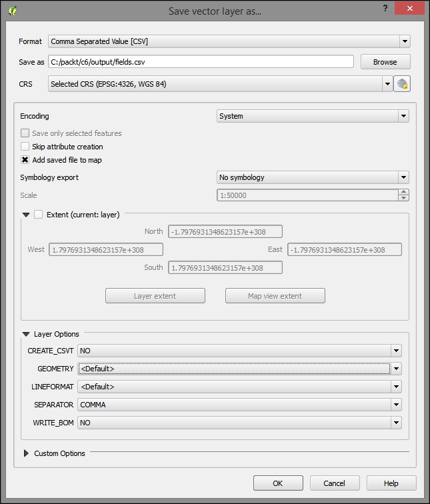Open the CRS selector globe icon
430x504 pixels.
coord(402,84)
